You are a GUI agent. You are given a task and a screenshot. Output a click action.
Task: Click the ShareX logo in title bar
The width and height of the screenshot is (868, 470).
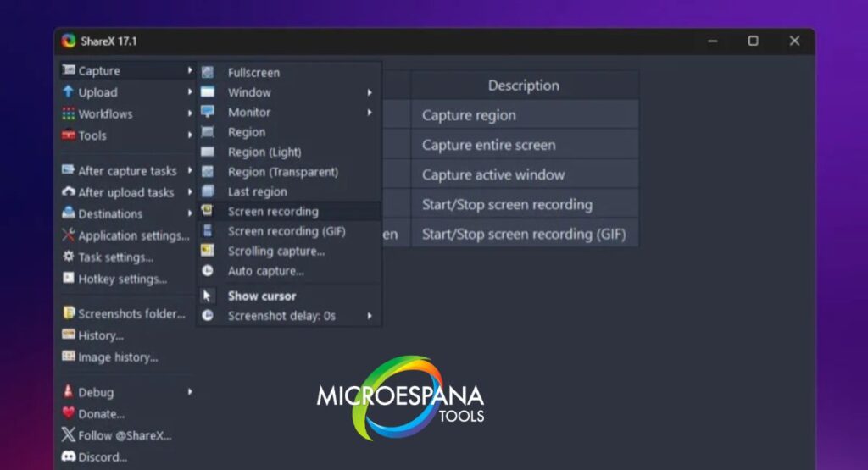[69, 41]
